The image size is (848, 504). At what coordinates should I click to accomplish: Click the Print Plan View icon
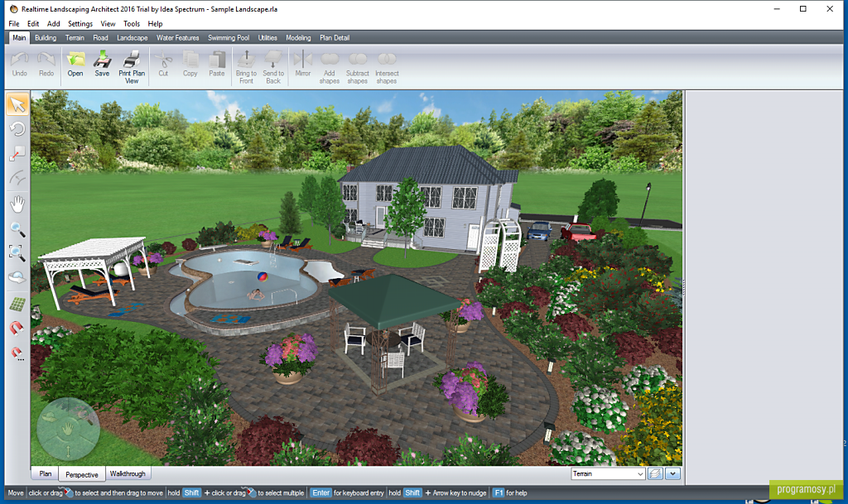[132, 68]
